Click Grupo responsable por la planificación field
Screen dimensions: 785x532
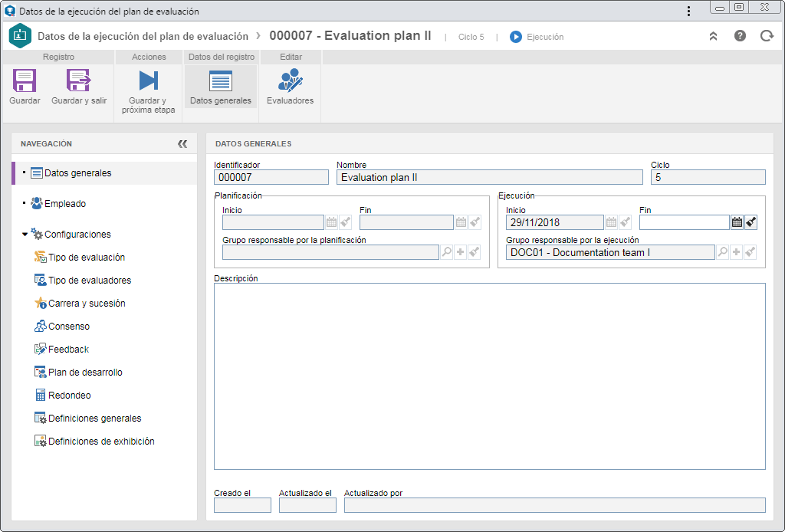[330, 252]
